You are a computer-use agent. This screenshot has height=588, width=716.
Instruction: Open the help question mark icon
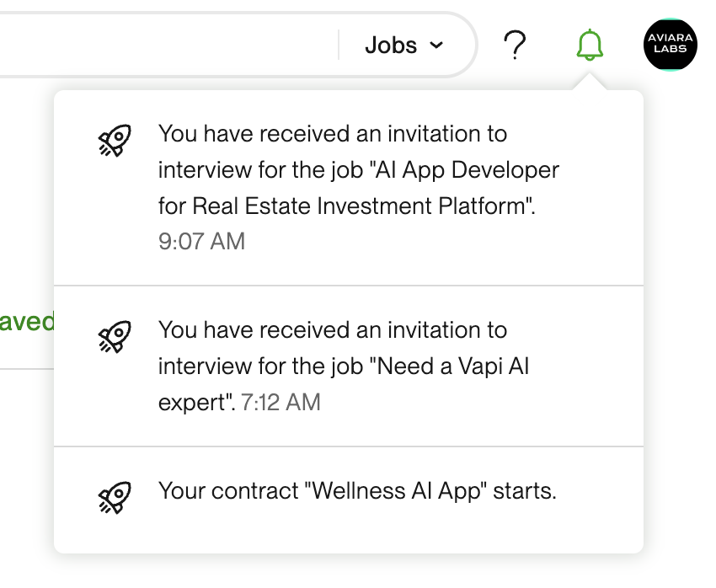pos(514,45)
